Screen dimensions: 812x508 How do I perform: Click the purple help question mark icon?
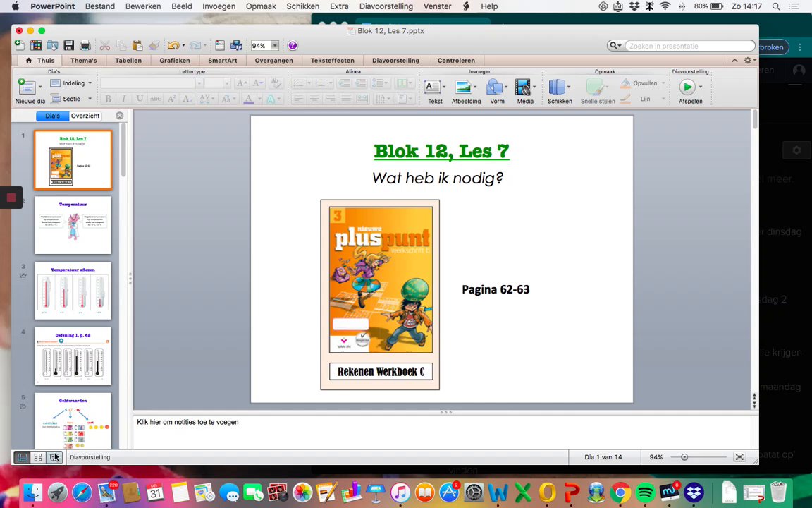(293, 46)
